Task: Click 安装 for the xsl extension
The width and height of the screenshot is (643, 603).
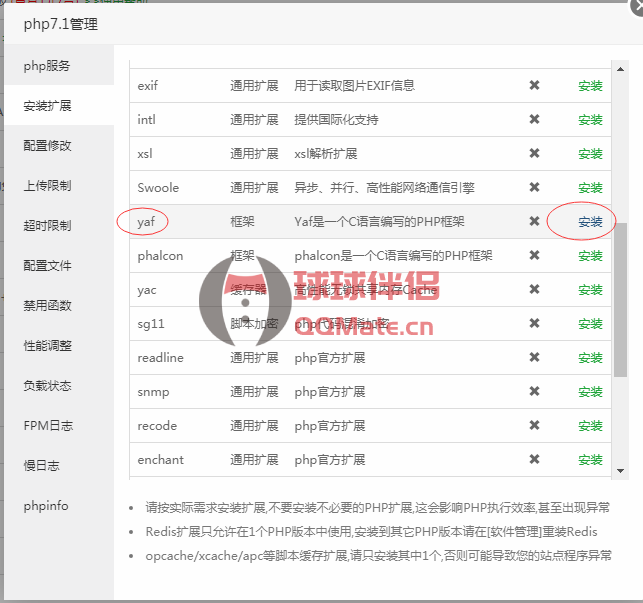Action: point(590,154)
